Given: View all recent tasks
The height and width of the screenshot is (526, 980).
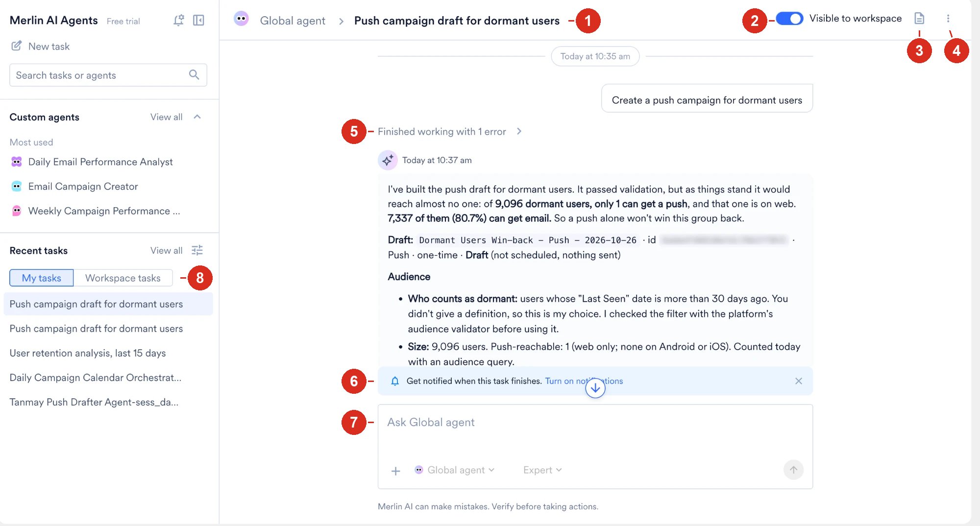Looking at the screenshot, I should click(x=166, y=250).
